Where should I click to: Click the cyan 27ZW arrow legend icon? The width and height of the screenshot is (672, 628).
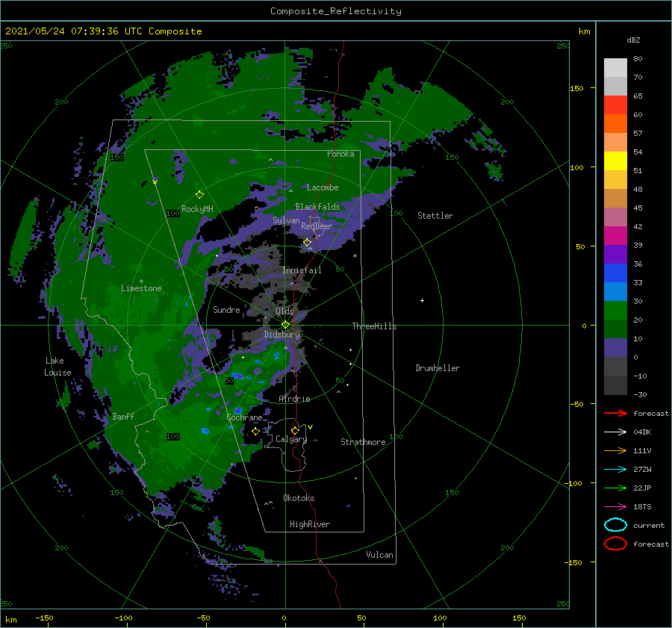(x=615, y=470)
